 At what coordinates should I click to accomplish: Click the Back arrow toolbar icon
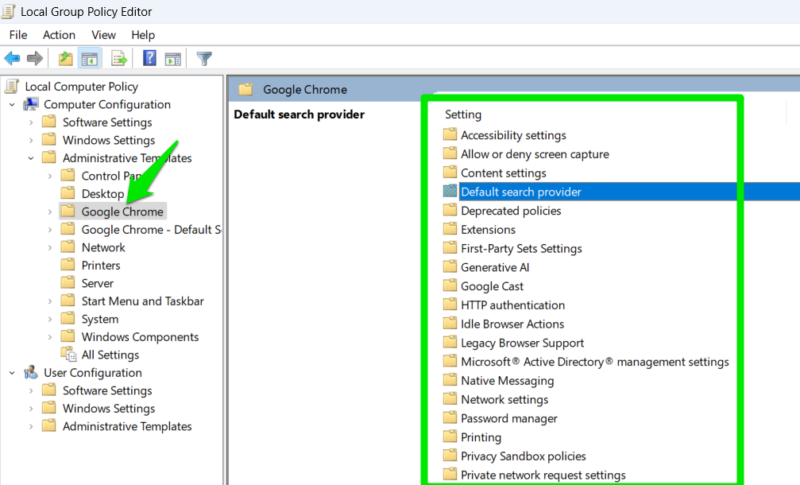pyautogui.click(x=12, y=59)
